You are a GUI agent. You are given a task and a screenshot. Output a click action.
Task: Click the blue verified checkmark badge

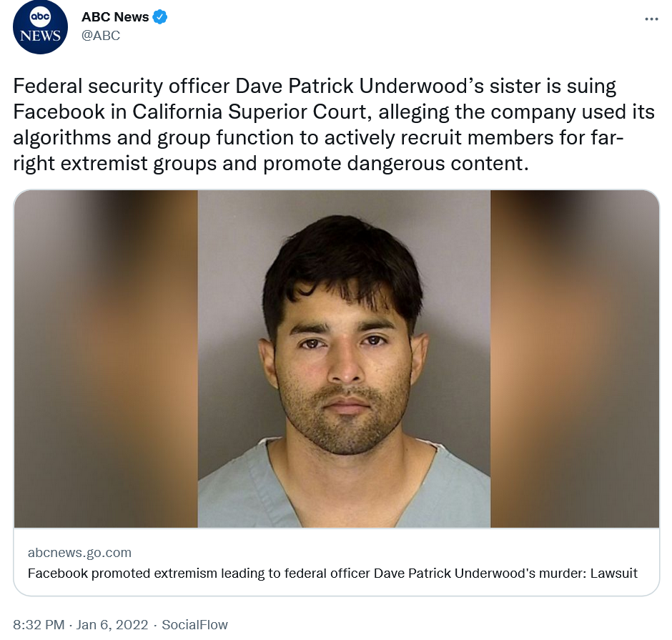click(x=160, y=17)
